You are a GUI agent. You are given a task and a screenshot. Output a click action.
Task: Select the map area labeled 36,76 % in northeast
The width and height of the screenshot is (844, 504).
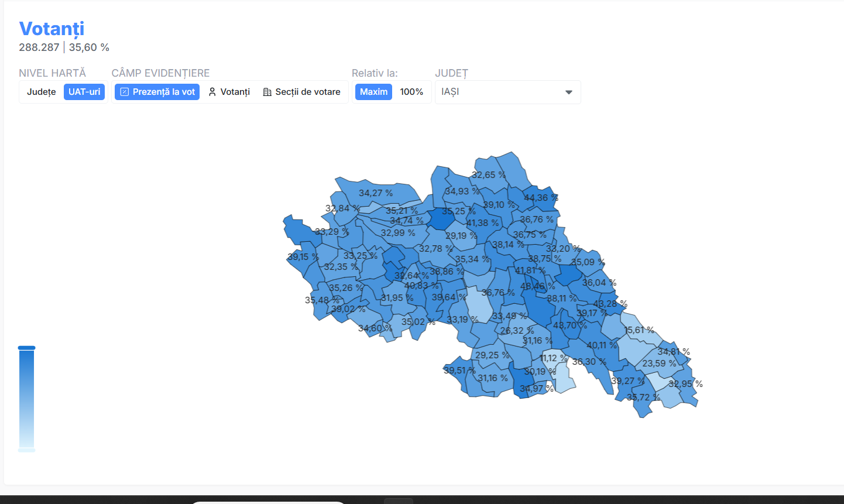pos(537,220)
